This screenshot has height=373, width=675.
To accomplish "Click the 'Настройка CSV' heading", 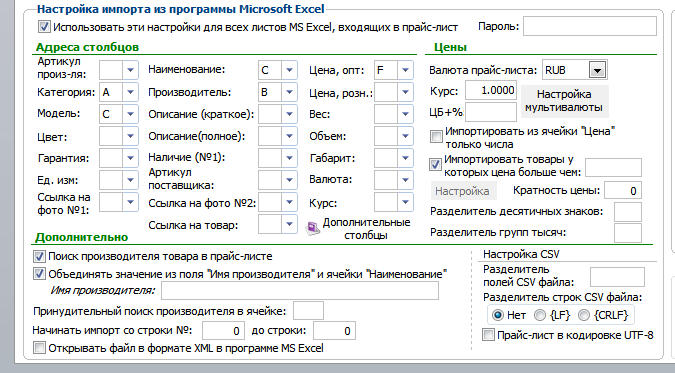I will 521,254.
